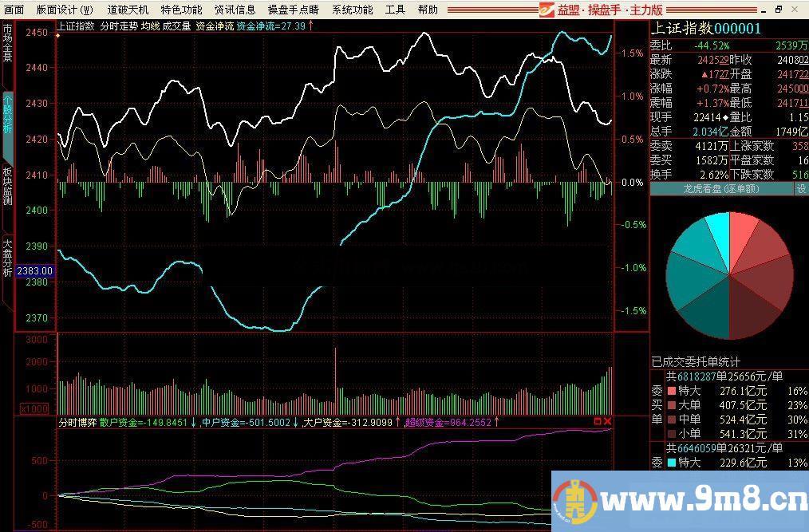Click the 设 settings button beside 龙虎看盘

801,189
